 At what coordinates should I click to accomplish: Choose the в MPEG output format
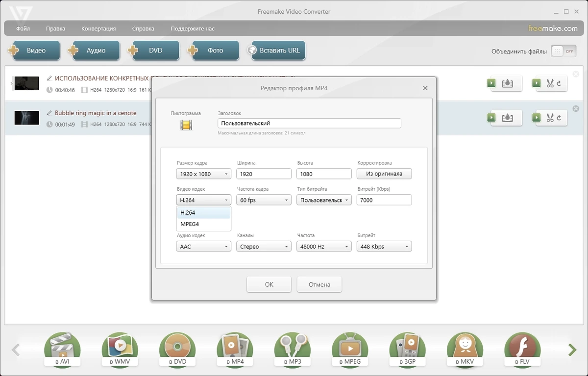coord(350,351)
